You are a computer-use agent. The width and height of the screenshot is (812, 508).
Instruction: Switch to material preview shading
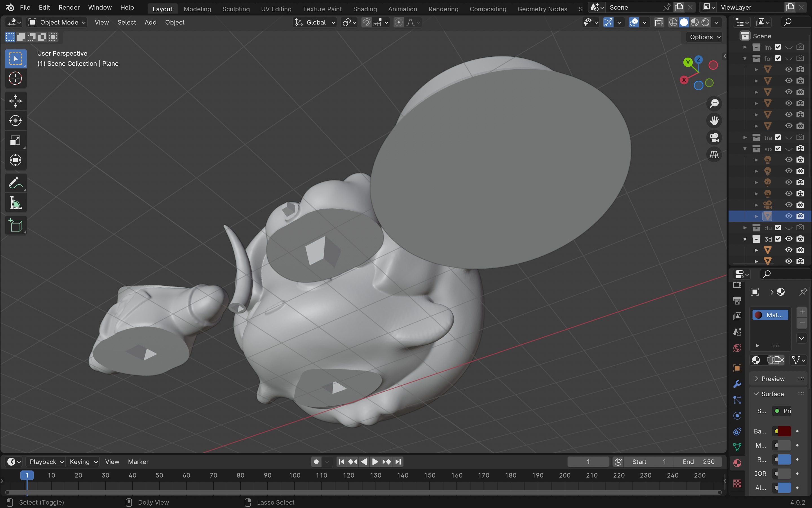tap(694, 23)
